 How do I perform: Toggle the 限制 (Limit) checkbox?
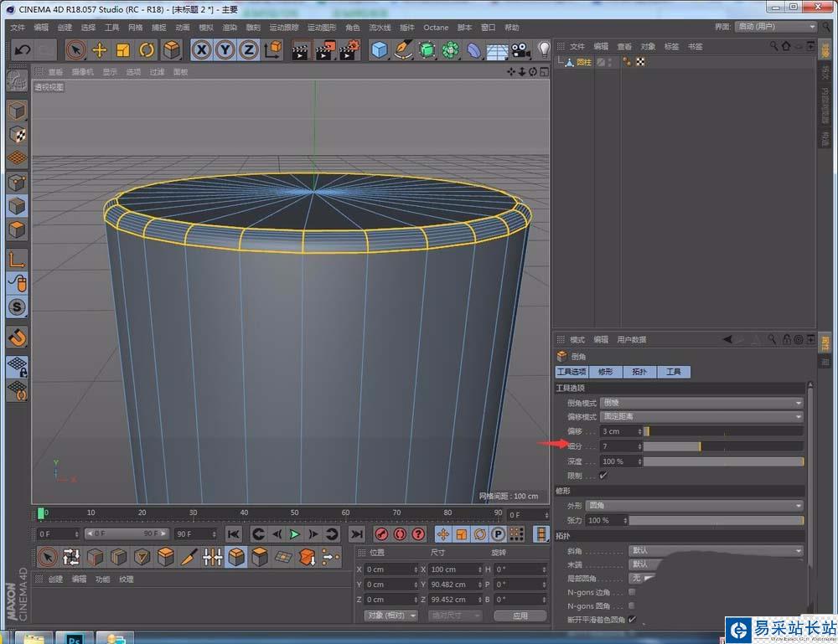[603, 476]
